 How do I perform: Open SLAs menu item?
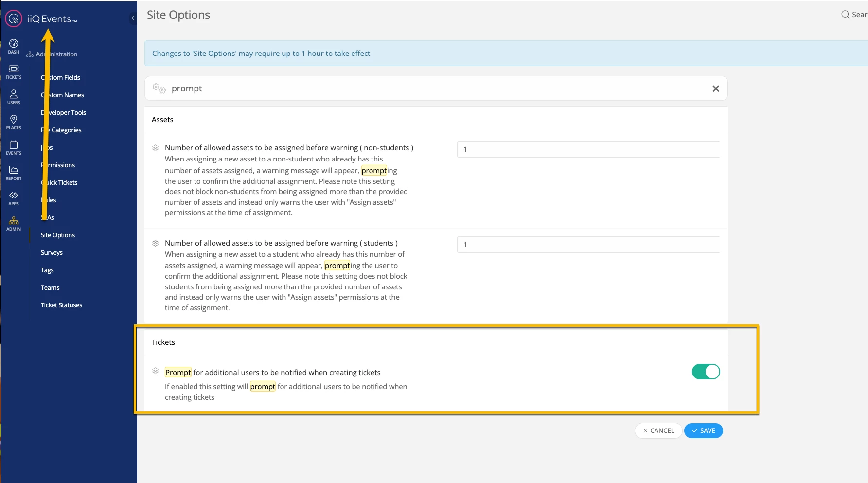[x=48, y=217]
